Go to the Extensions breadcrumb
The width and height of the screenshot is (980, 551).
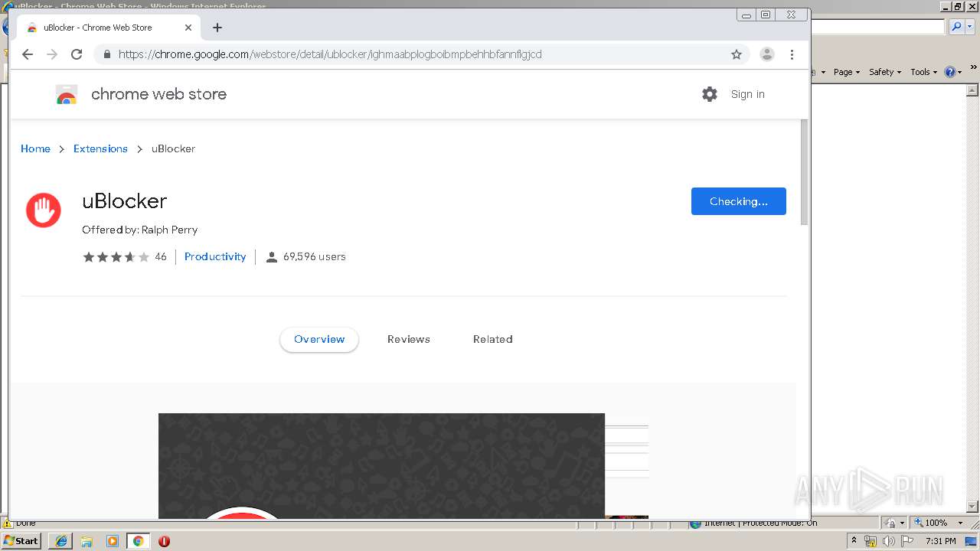tap(100, 148)
